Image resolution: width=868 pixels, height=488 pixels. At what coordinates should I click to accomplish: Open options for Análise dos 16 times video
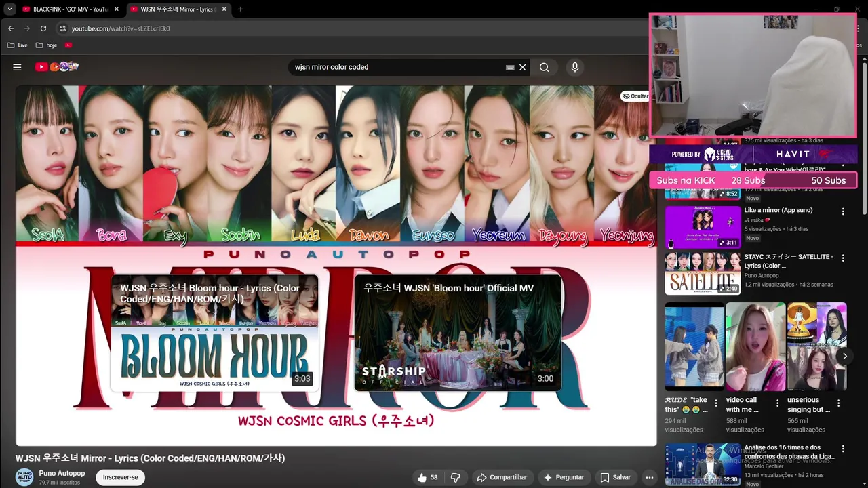tap(843, 449)
